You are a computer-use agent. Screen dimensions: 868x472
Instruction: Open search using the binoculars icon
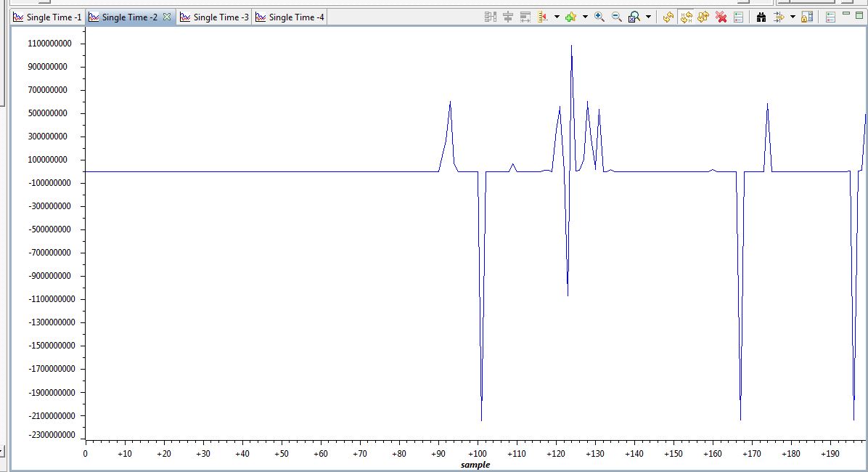[761, 17]
